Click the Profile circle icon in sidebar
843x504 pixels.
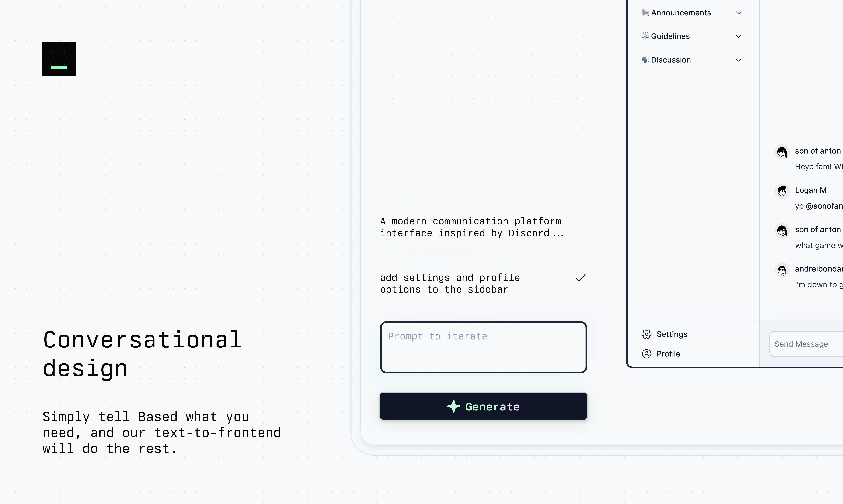click(647, 353)
